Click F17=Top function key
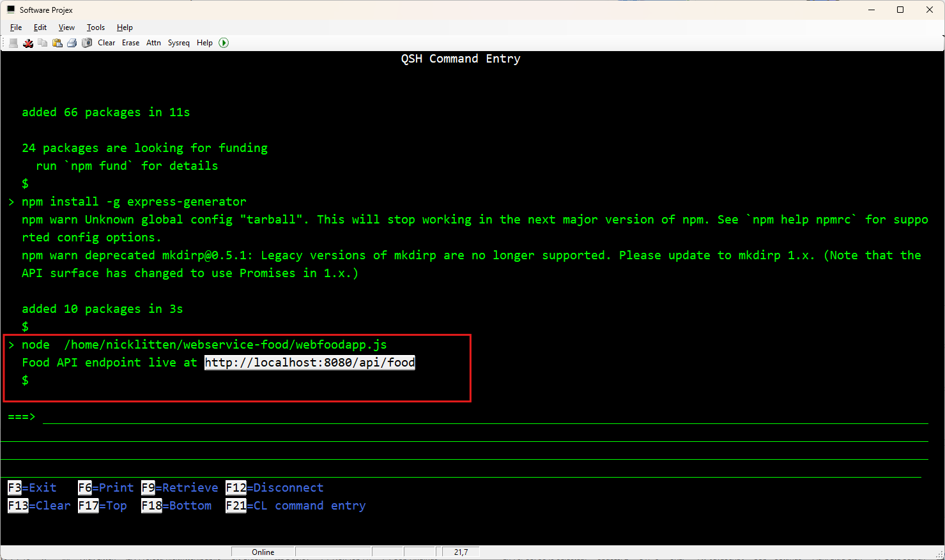This screenshot has width=945, height=560. pyautogui.click(x=102, y=506)
